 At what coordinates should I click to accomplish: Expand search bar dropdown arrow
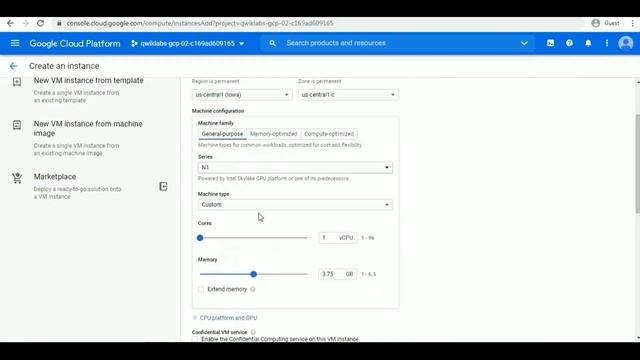[524, 43]
